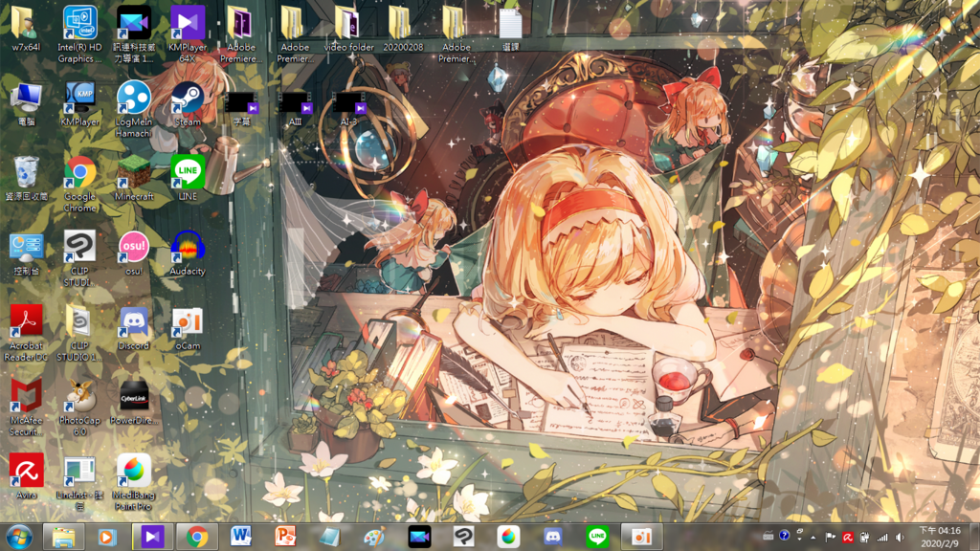Open Windows Explorer from taskbar
This screenshot has height=551, width=980.
[63, 537]
